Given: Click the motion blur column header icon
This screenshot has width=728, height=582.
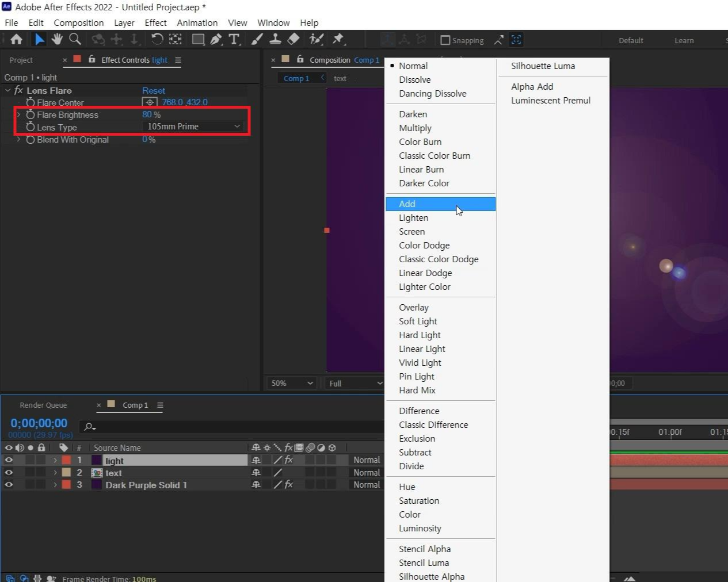Looking at the screenshot, I should point(310,447).
